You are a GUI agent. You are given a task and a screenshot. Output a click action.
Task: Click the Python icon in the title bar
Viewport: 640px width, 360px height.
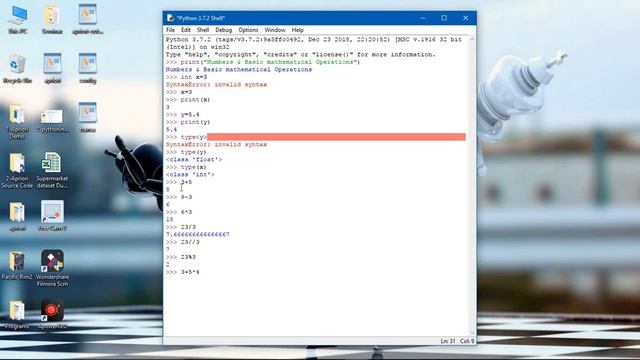(x=170, y=18)
